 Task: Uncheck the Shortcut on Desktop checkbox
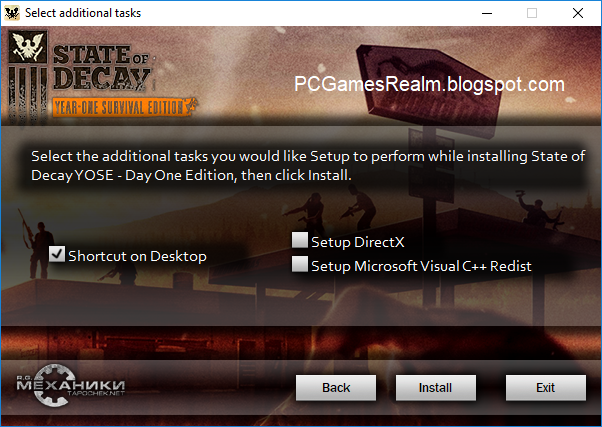57,254
